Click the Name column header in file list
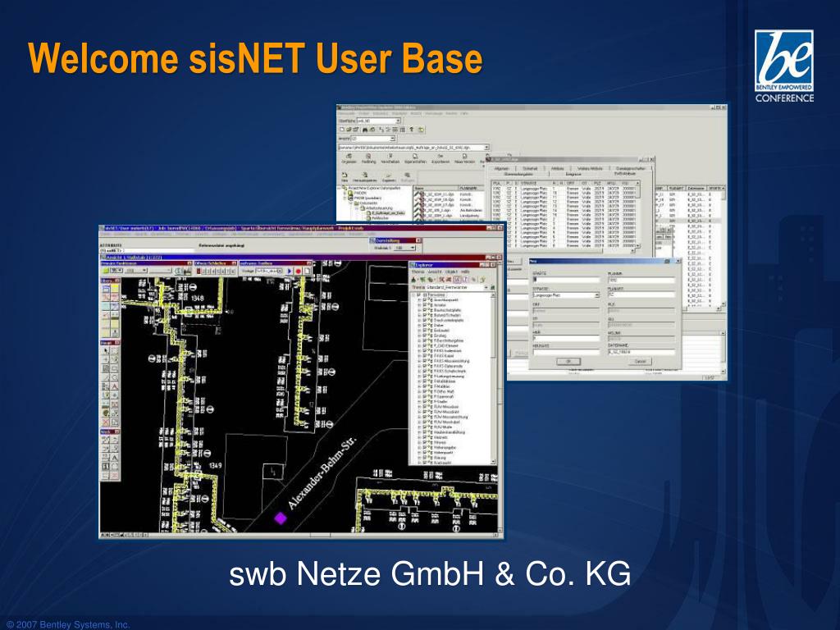 436,189
